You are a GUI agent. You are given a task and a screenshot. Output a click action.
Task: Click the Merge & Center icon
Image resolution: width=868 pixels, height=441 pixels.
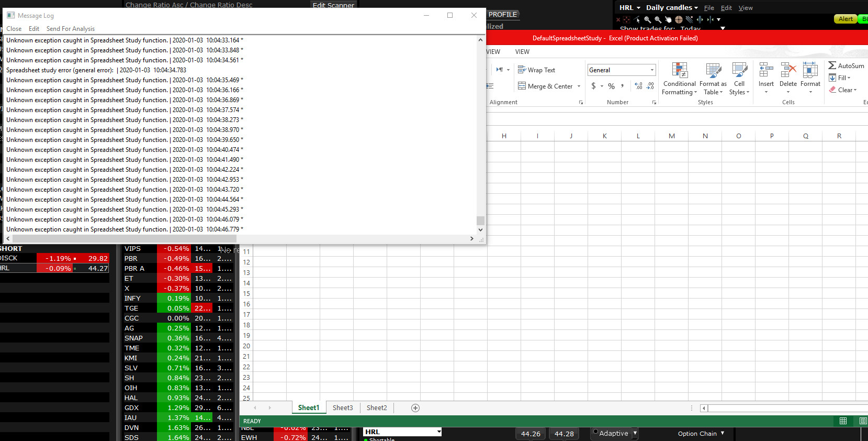point(522,86)
